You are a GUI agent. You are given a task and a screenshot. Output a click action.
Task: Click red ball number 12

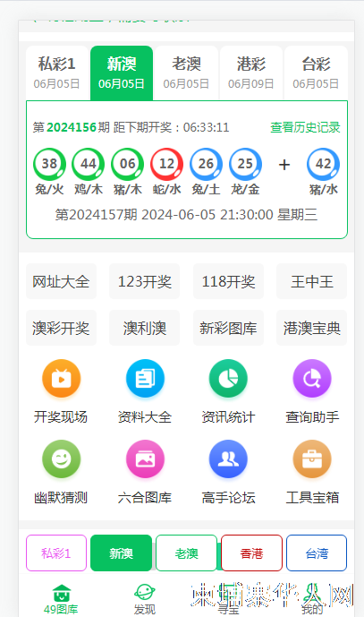click(166, 164)
